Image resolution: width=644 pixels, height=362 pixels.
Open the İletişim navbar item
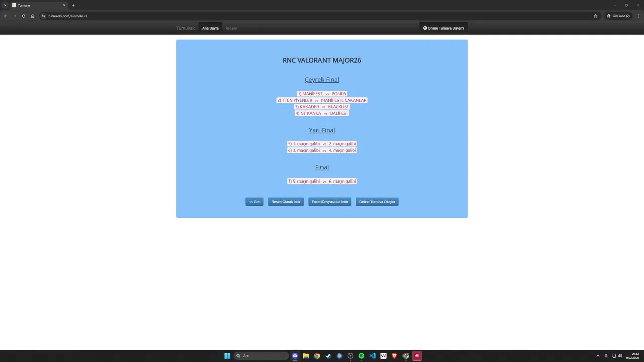pos(231,28)
